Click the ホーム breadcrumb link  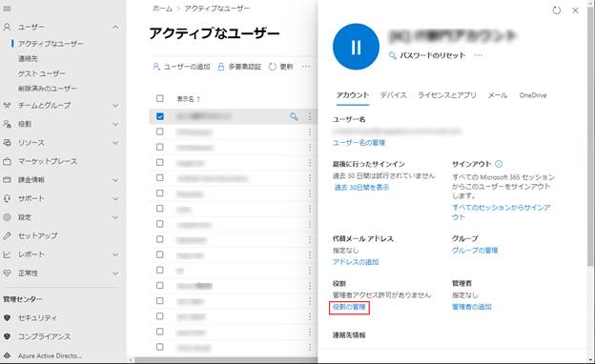pyautogui.click(x=162, y=9)
